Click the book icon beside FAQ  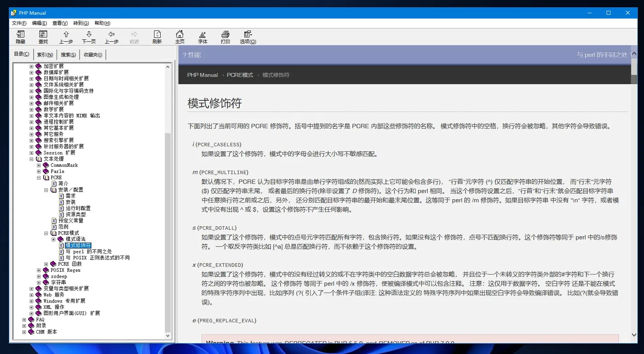pyautogui.click(x=31, y=320)
